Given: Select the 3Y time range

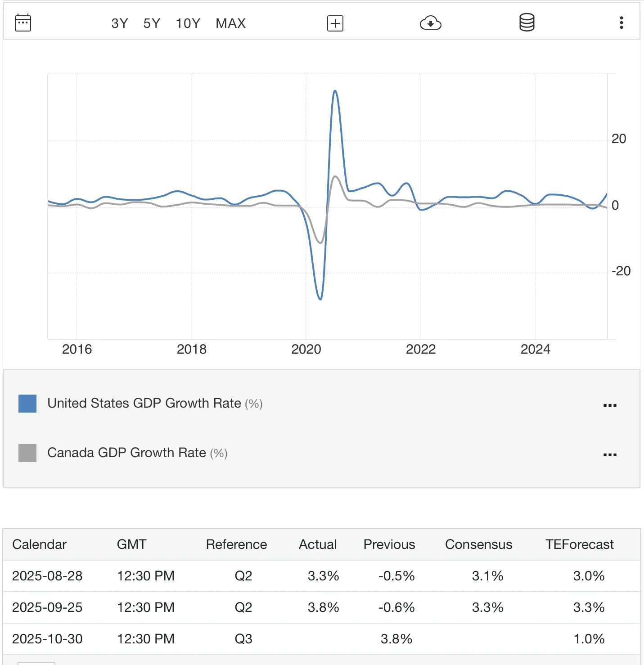Looking at the screenshot, I should pyautogui.click(x=120, y=23).
